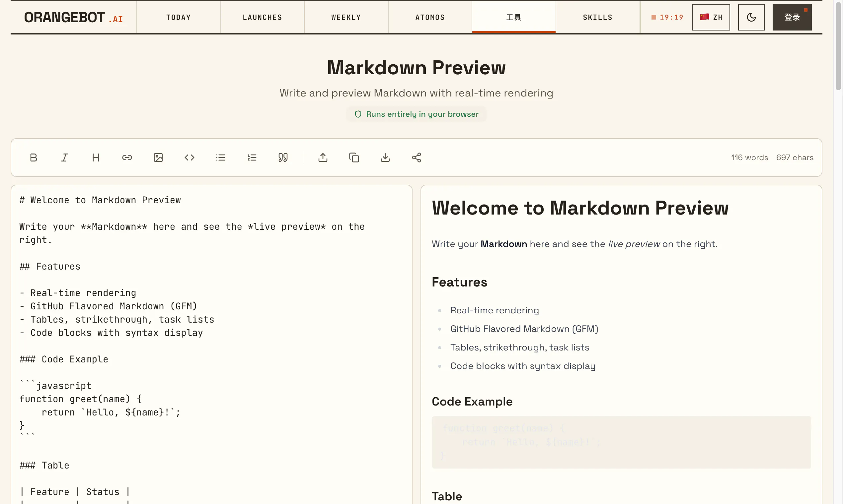Apply italic formatting from the toolbar
This screenshot has width=843, height=504.
[65, 157]
